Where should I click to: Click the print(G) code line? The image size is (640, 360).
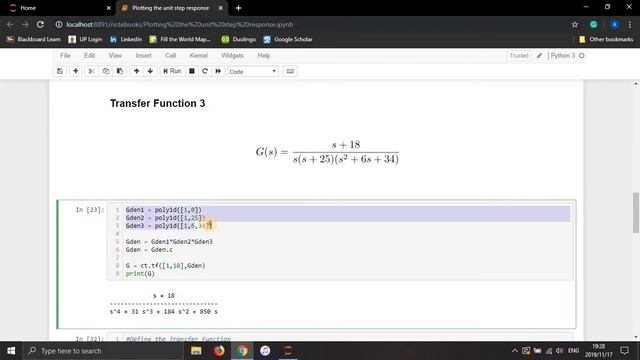point(140,273)
